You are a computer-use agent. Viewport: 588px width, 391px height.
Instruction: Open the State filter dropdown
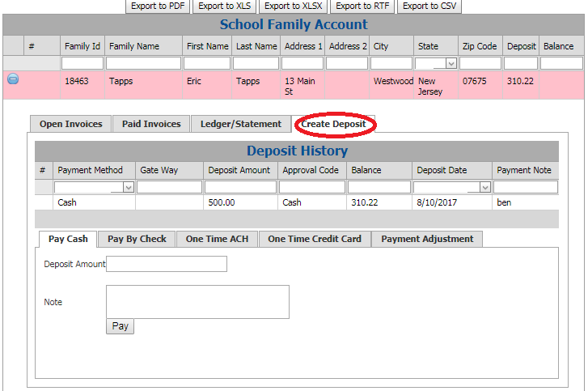[451, 64]
